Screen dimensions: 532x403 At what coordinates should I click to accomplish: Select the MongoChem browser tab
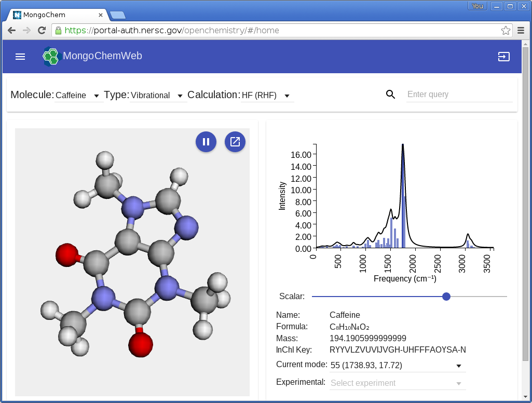pos(57,15)
